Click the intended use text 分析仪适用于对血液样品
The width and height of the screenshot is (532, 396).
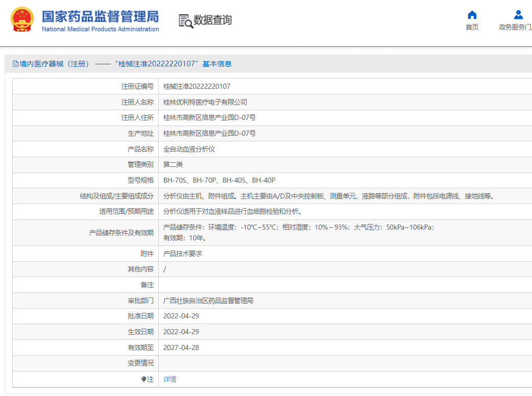(232, 212)
